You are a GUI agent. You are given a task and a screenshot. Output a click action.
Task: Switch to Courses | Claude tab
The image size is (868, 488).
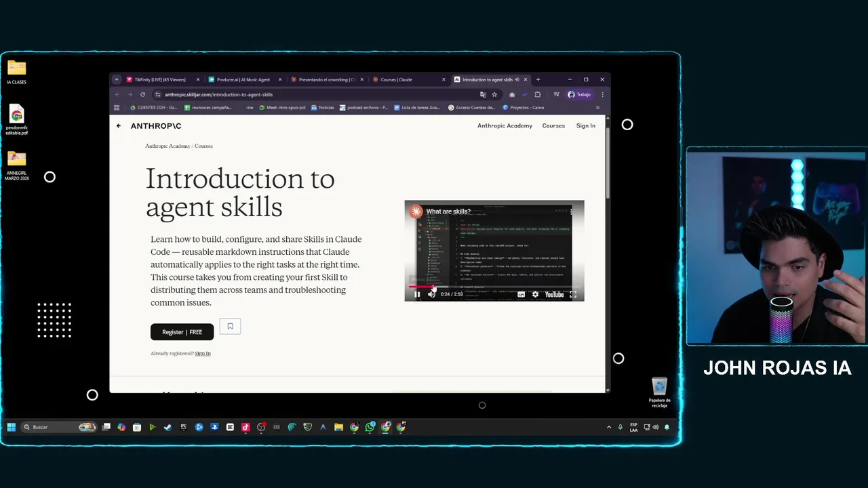408,79
